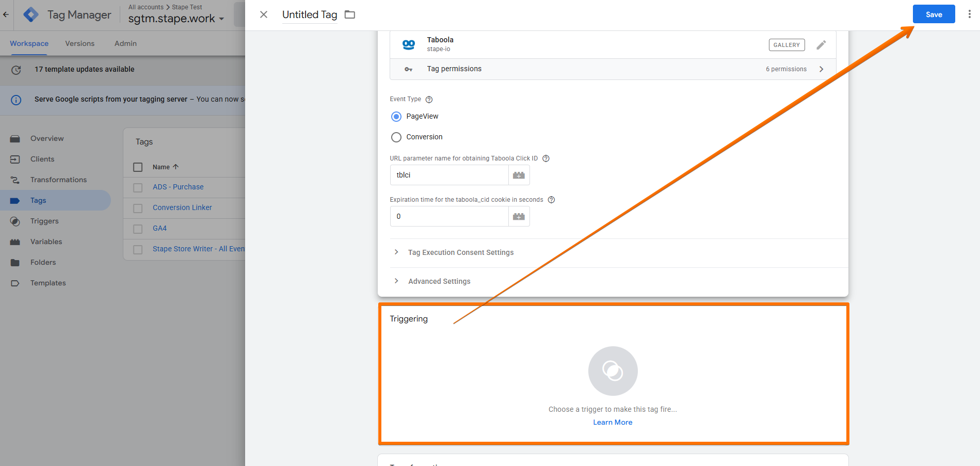The image size is (980, 466).
Task: Click the Overview sidebar icon
Action: tap(15, 139)
